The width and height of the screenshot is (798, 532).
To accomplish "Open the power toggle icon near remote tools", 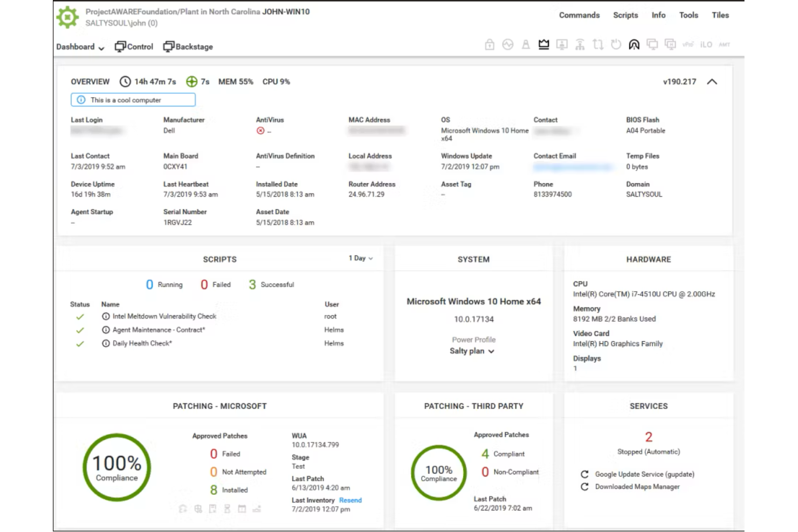I will click(616, 44).
